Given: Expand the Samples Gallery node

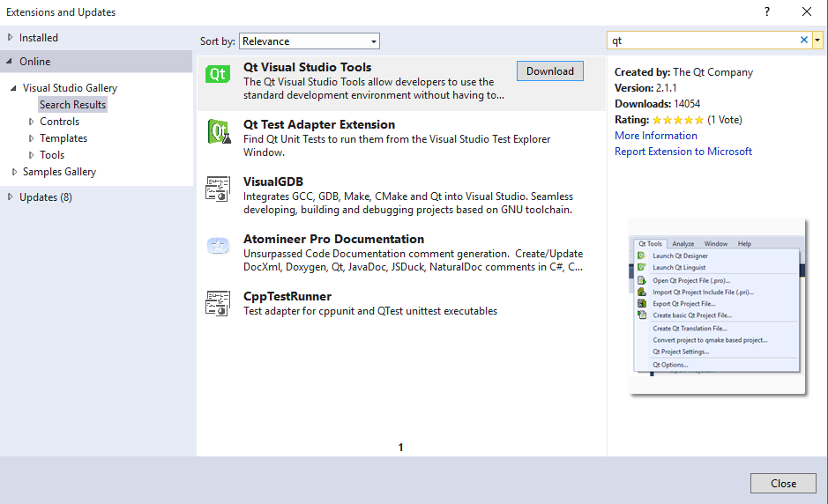Looking at the screenshot, I should [x=14, y=172].
